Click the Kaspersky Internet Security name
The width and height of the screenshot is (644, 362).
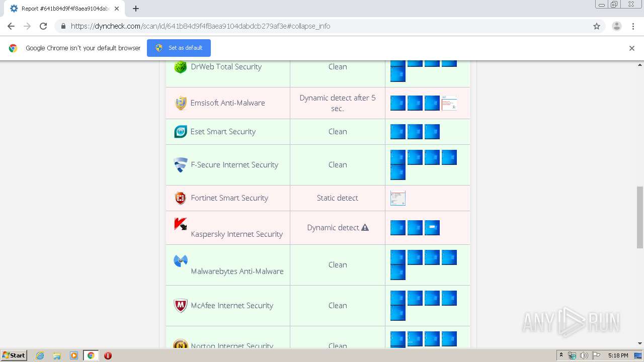236,234
